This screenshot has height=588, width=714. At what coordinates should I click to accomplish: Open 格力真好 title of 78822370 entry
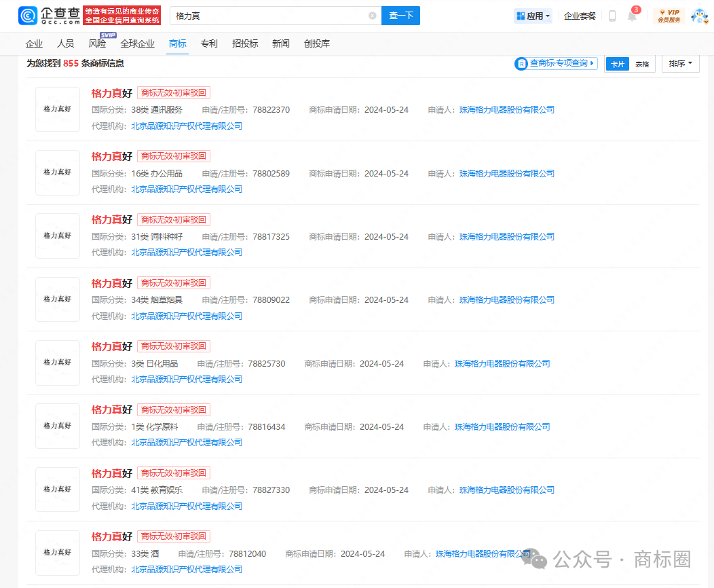coord(111,94)
